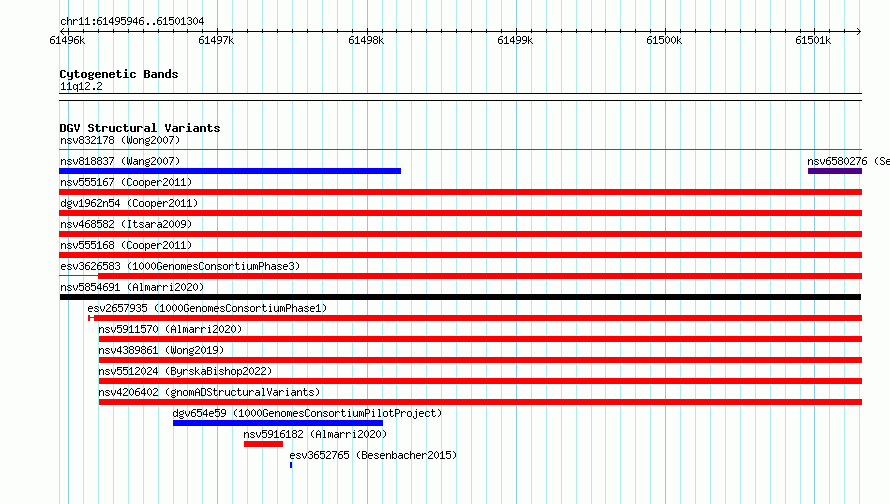Select the red dgv1962n54 variant bar

pyautogui.click(x=460, y=213)
